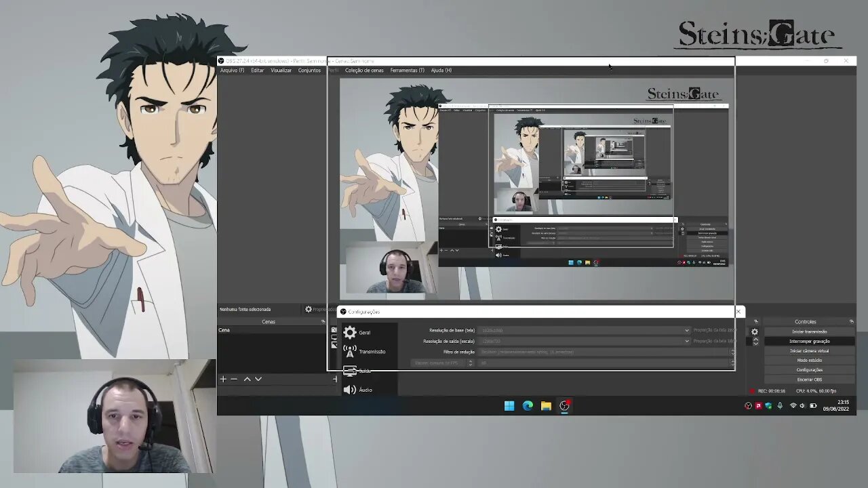Open Ferramentas (T) menu

pyautogui.click(x=407, y=70)
